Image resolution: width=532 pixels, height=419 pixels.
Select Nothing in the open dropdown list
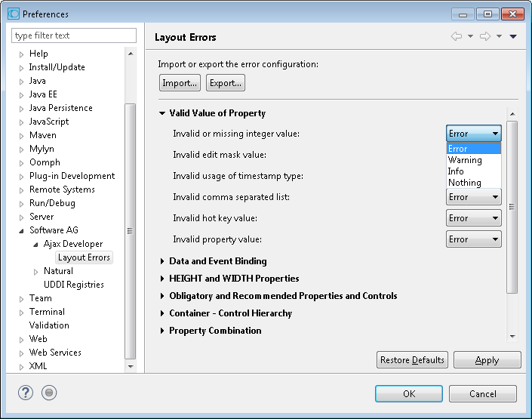[474, 183]
